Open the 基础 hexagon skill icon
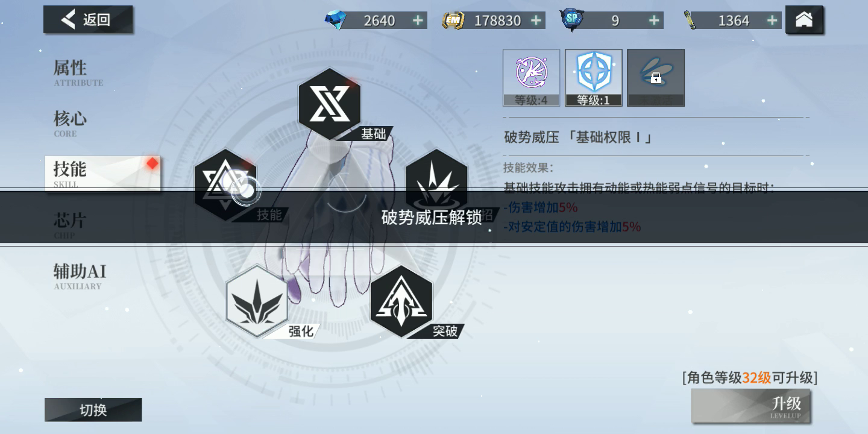The height and width of the screenshot is (434, 868). tap(330, 104)
